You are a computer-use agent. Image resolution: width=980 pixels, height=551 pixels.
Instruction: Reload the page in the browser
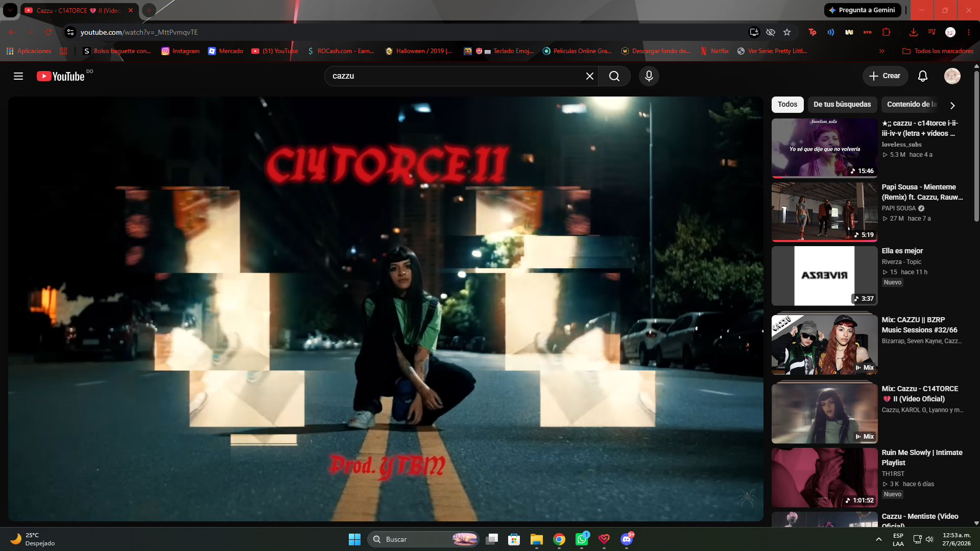coord(49,32)
